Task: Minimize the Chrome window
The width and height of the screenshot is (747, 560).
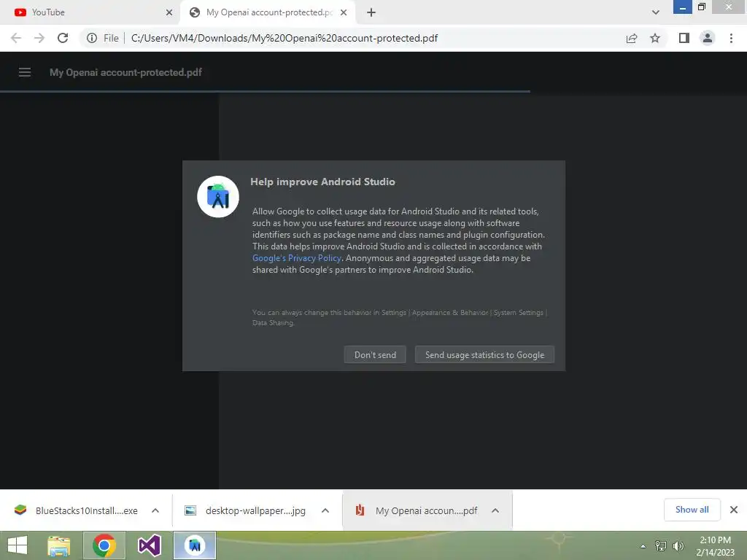Action: tap(682, 7)
